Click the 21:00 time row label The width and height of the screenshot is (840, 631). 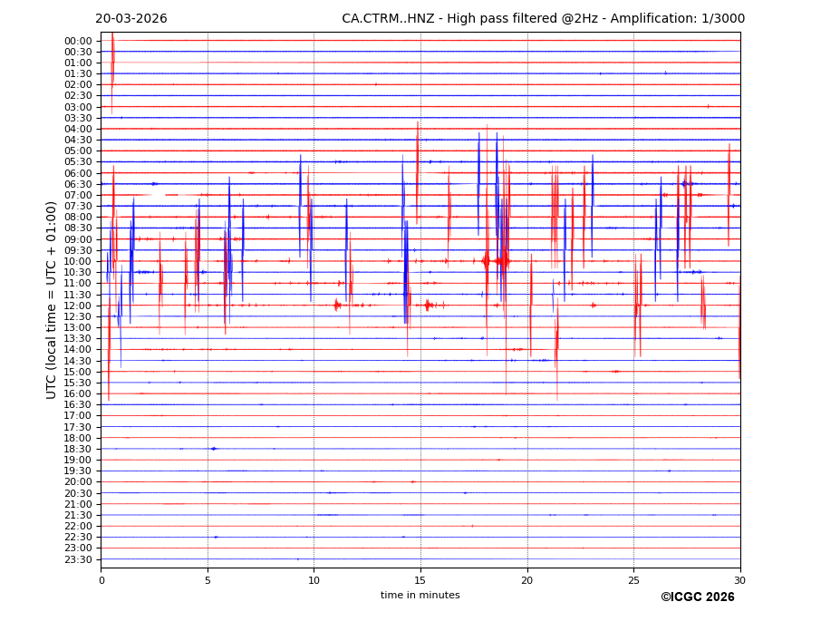78,504
